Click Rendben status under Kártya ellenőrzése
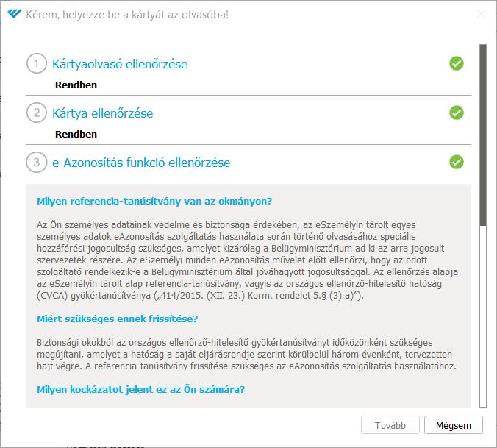 [x=76, y=134]
